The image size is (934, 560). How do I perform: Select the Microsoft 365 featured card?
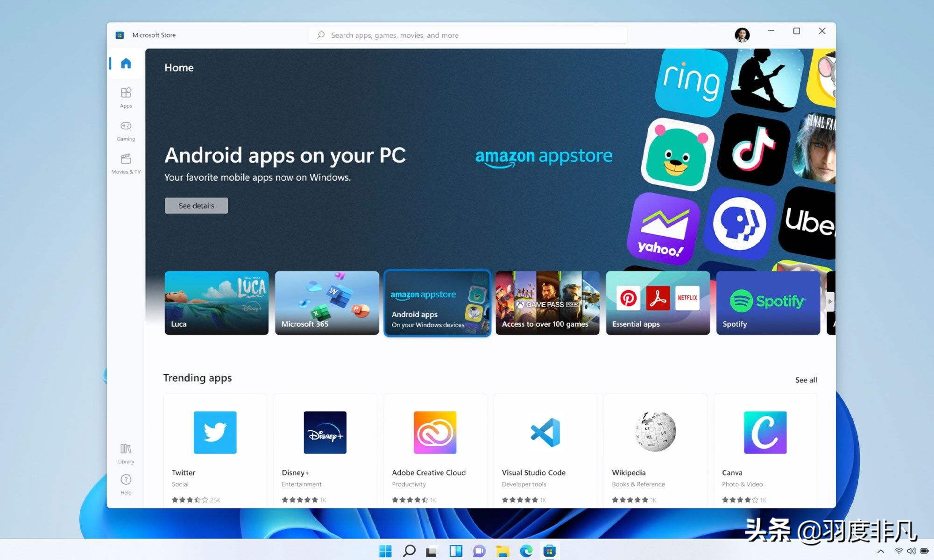[x=326, y=302]
